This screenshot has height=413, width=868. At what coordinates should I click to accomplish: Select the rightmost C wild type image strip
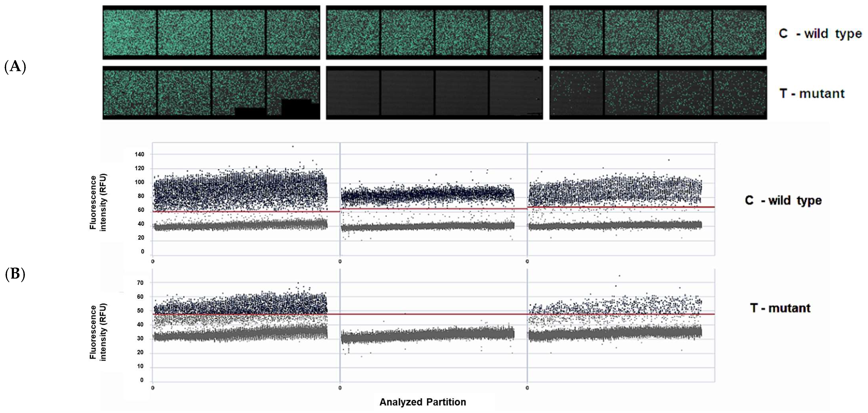tap(658, 32)
